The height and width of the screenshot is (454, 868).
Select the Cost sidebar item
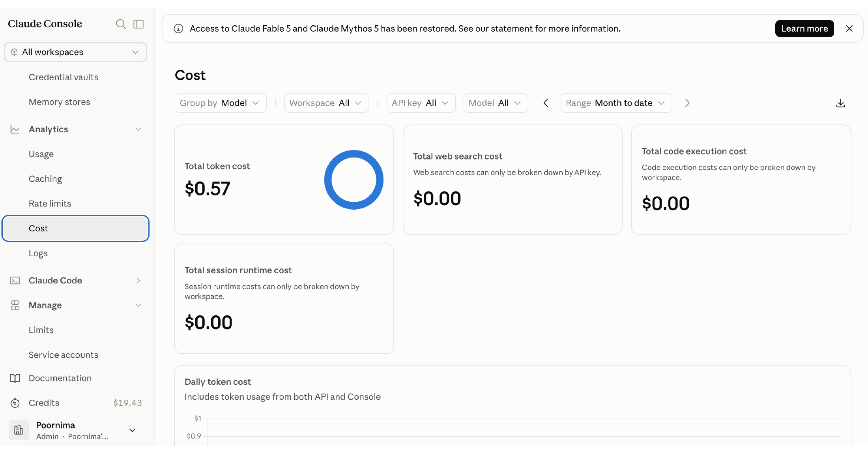click(x=75, y=229)
